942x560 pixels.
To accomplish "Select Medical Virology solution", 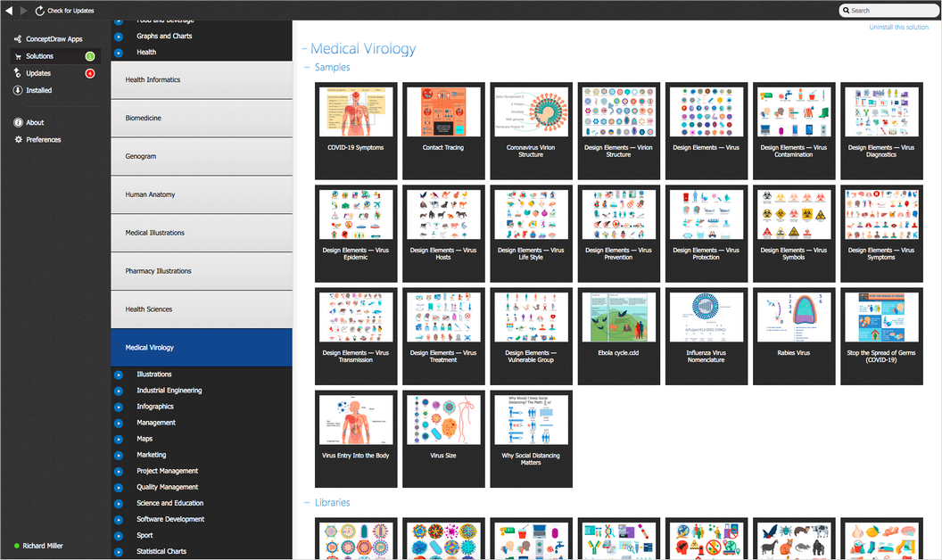I will pyautogui.click(x=202, y=348).
